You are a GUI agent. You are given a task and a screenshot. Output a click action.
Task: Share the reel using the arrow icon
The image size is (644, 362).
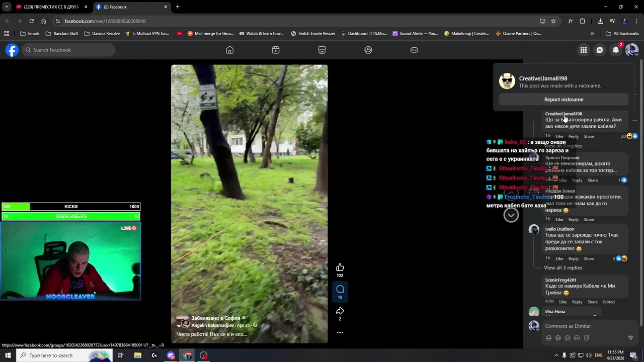340,311
